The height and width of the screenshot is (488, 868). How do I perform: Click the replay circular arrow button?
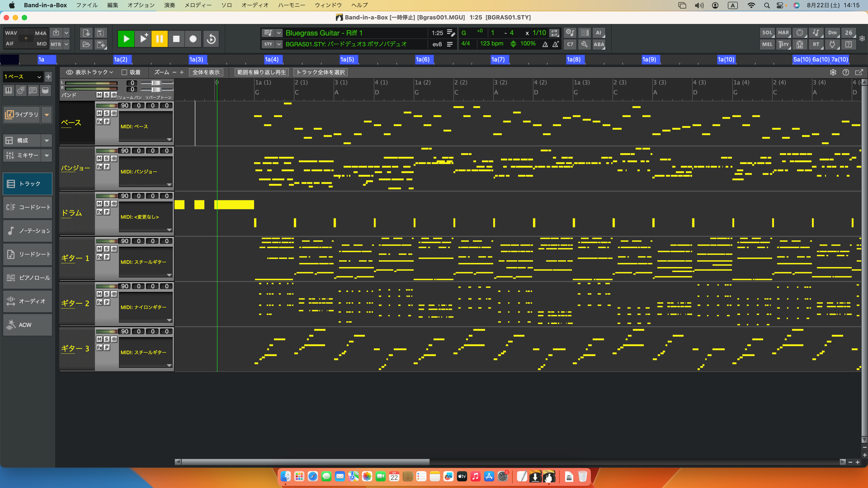[x=211, y=39]
